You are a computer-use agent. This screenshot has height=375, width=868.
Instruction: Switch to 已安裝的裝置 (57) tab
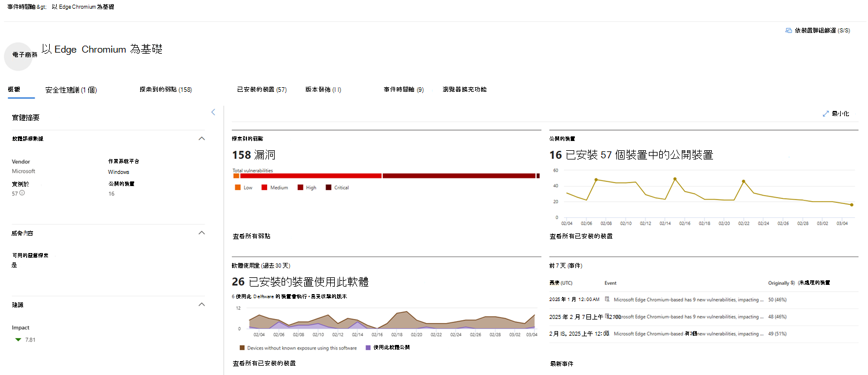click(262, 90)
